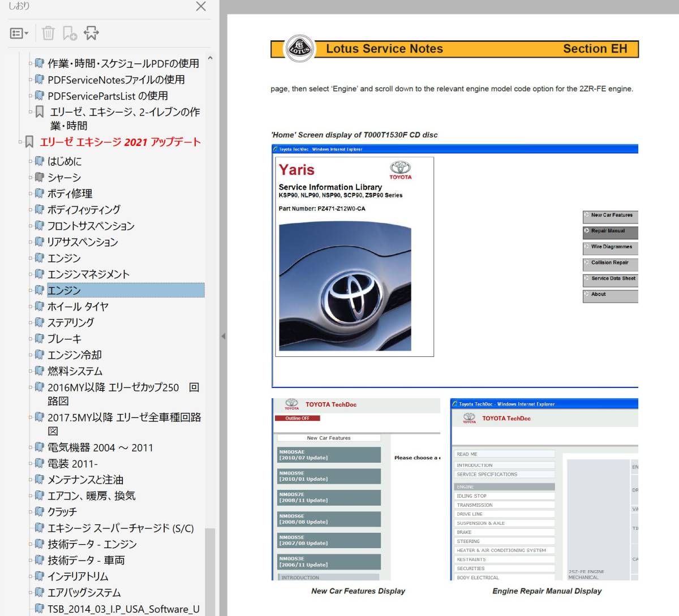This screenshot has height=616, width=679.
Task: Click the find current bookmark icon
Action: pos(91,33)
